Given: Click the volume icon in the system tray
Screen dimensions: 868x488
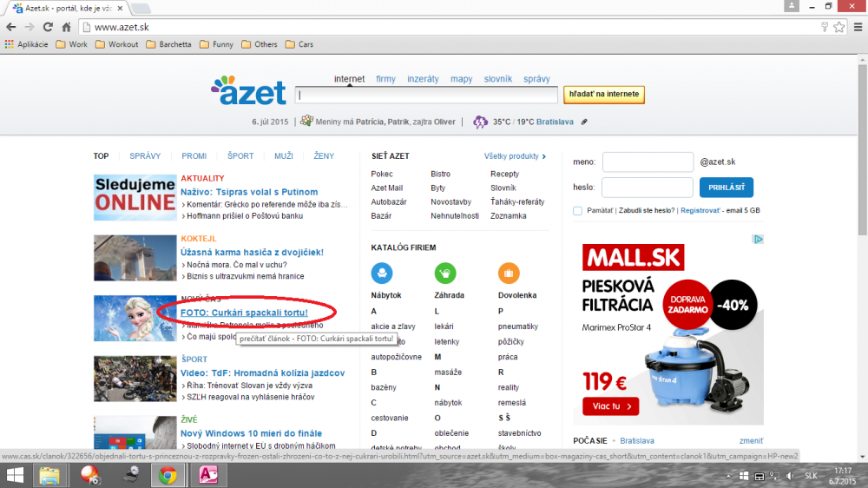Looking at the screenshot, I should tap(789, 476).
